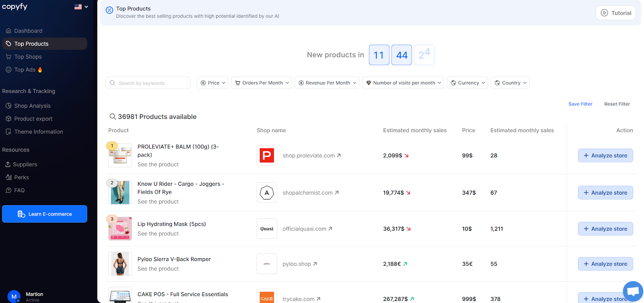Open Product export page
The height and width of the screenshot is (303, 644).
(29, 119)
